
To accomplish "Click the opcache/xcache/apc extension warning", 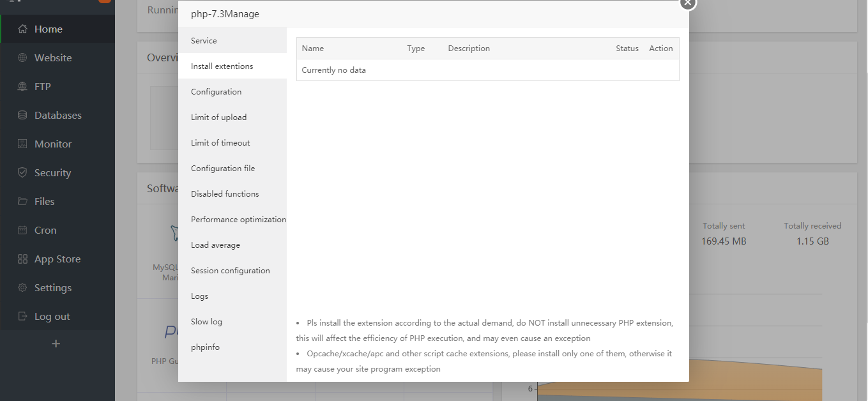I will tap(484, 361).
